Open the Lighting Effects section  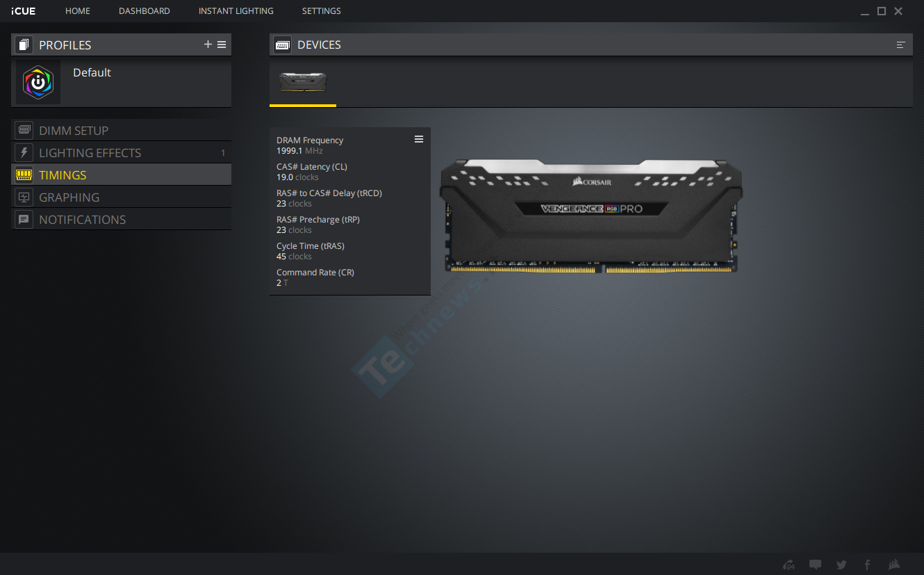pyautogui.click(x=122, y=152)
